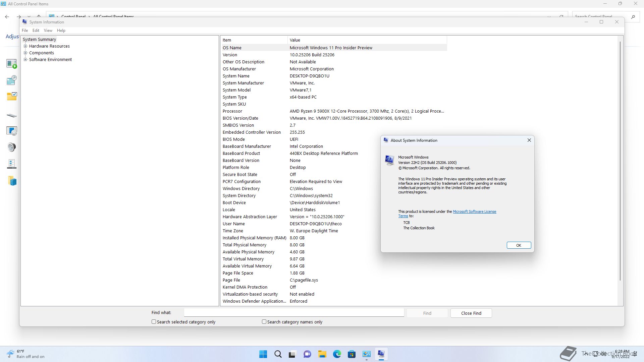
Task: Open Microsoft Software License Terms link
Action: click(x=474, y=212)
